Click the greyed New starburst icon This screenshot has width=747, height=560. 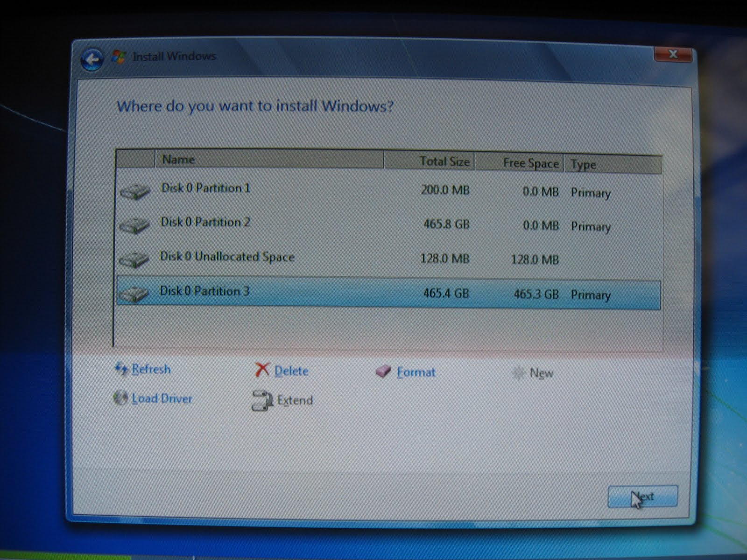pos(518,373)
